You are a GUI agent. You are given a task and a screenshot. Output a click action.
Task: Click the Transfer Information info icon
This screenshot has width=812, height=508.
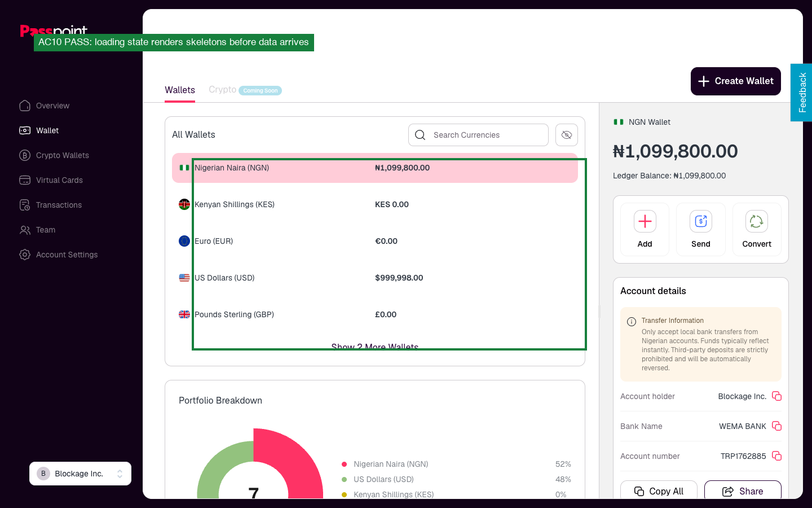632,322
